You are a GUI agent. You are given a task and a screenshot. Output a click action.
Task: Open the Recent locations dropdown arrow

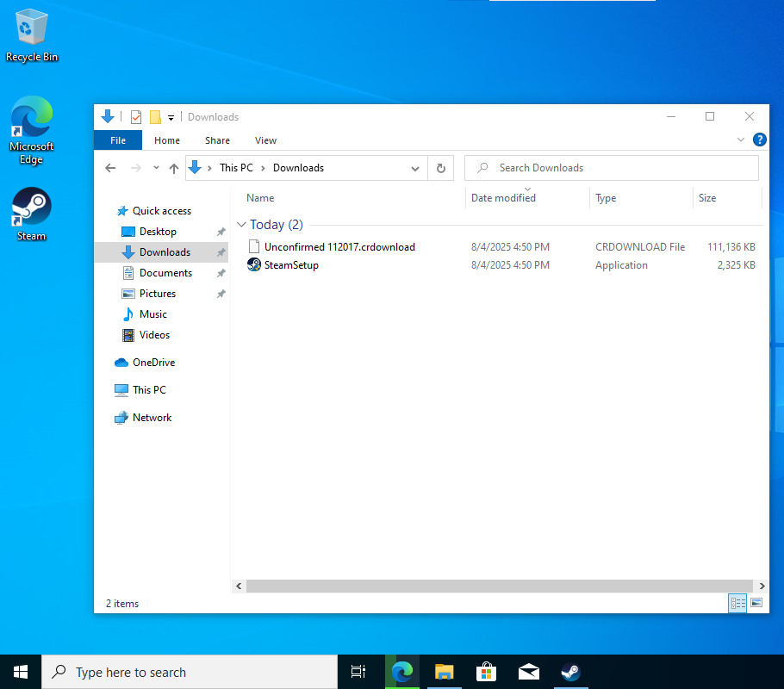click(x=157, y=168)
